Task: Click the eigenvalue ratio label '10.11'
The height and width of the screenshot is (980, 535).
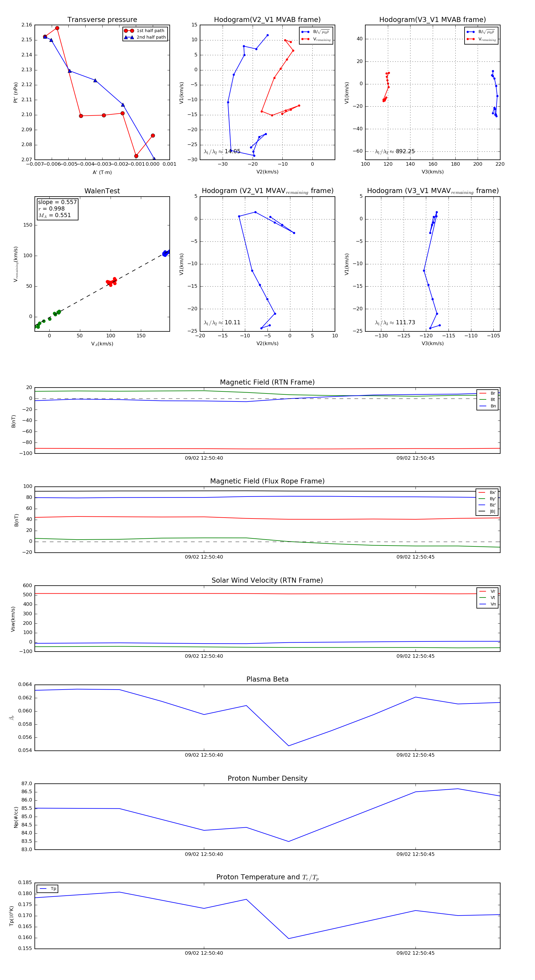Action: pyautogui.click(x=222, y=323)
